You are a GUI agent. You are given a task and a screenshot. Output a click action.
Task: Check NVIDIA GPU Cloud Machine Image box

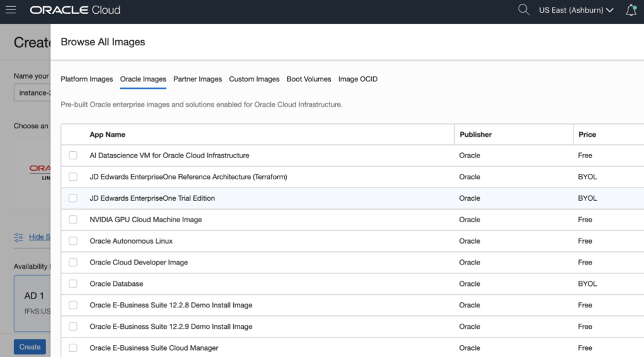[73, 220]
